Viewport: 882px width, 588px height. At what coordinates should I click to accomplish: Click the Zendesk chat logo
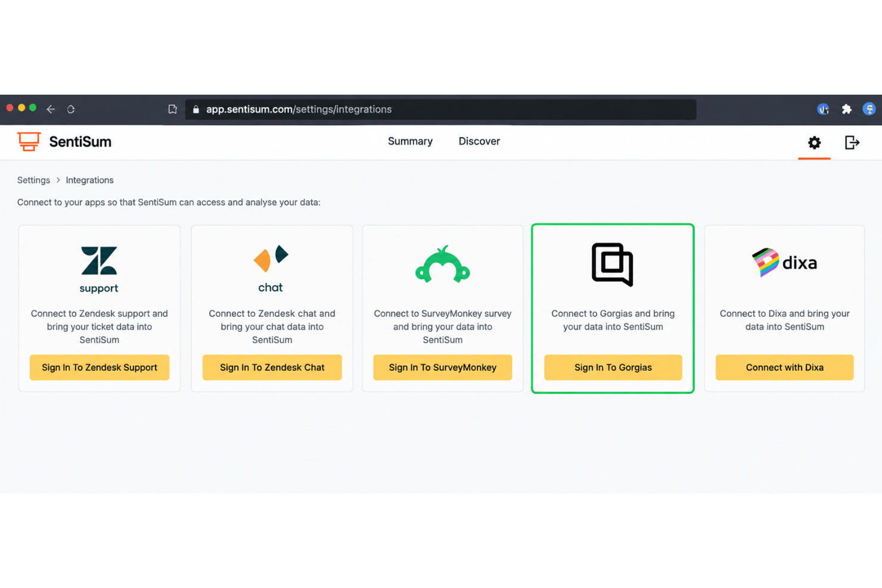(x=271, y=269)
